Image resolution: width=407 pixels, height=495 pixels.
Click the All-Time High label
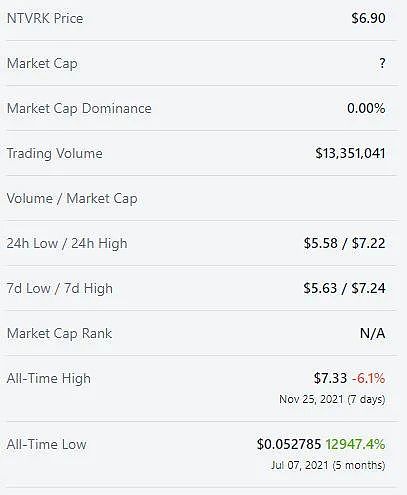pos(49,379)
